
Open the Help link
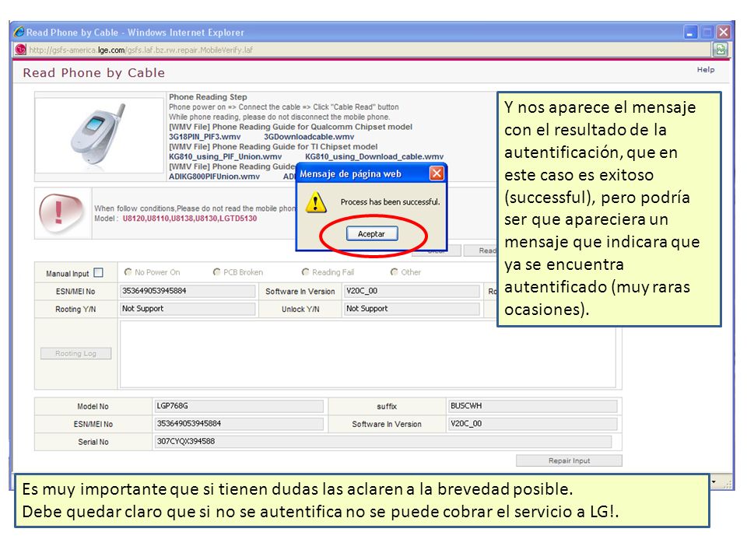[x=706, y=69]
